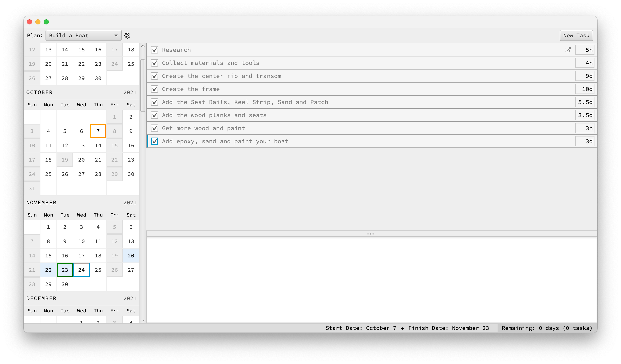Click Start Date: October 7 in status bar
This screenshot has height=364, width=621.
[361, 328]
